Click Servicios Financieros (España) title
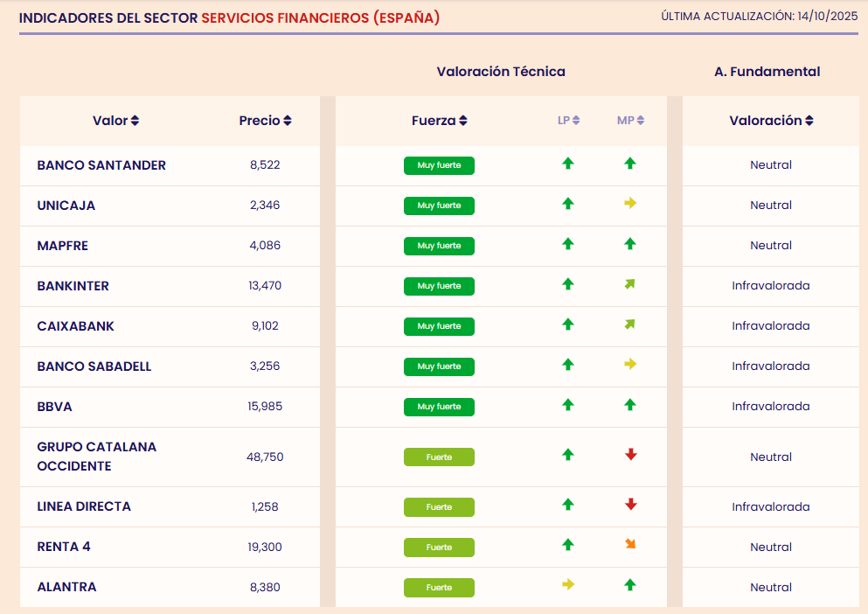The width and height of the screenshot is (868, 614). click(321, 17)
